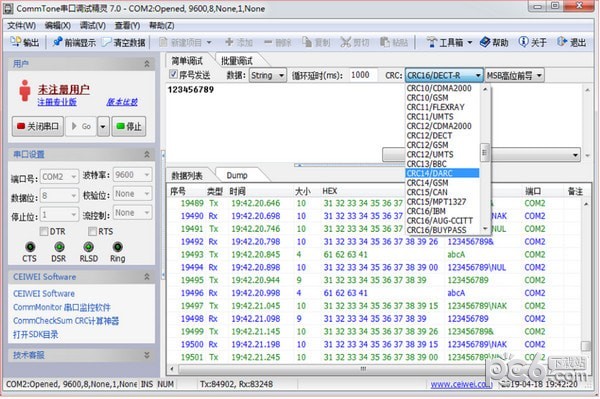Click the Ring indicator light
This screenshot has width=600, height=399.
coord(118,247)
